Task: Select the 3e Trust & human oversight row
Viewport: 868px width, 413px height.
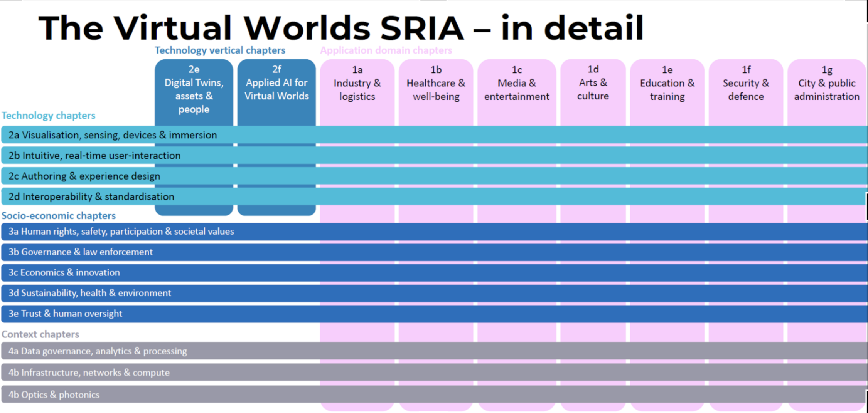Action: point(65,314)
